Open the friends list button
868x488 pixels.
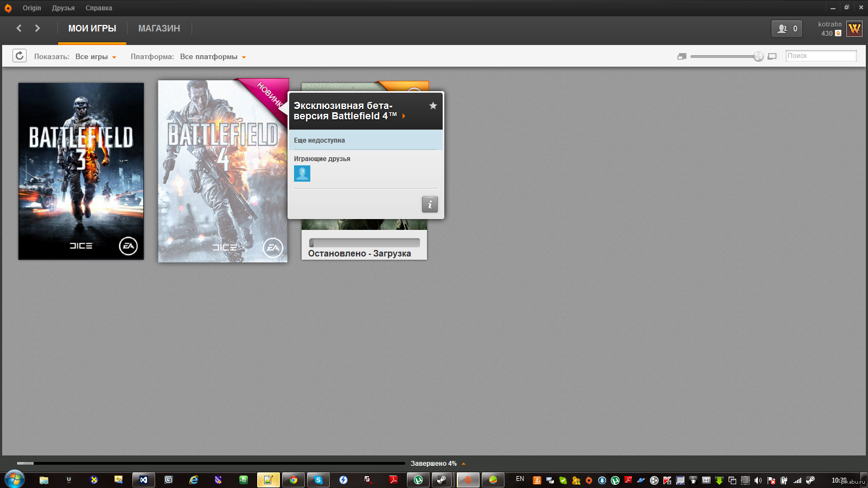click(787, 29)
